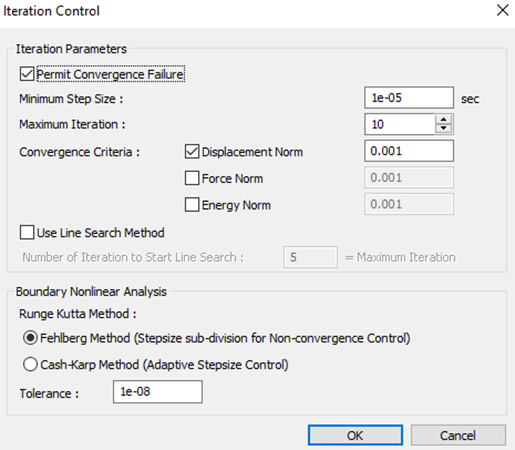Click the Tolerance input field
Screen dimensions: 515x450
pyautogui.click(x=158, y=392)
